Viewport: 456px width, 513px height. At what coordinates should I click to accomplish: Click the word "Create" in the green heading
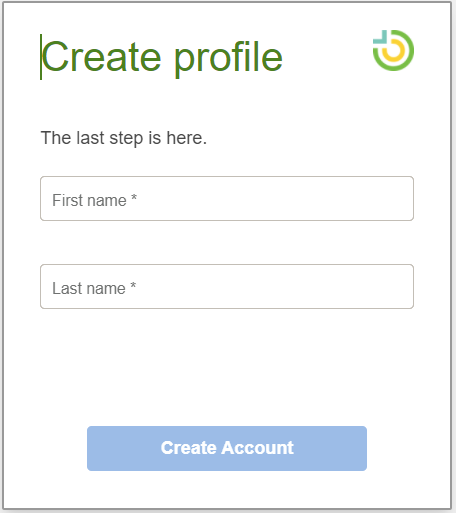pos(102,57)
